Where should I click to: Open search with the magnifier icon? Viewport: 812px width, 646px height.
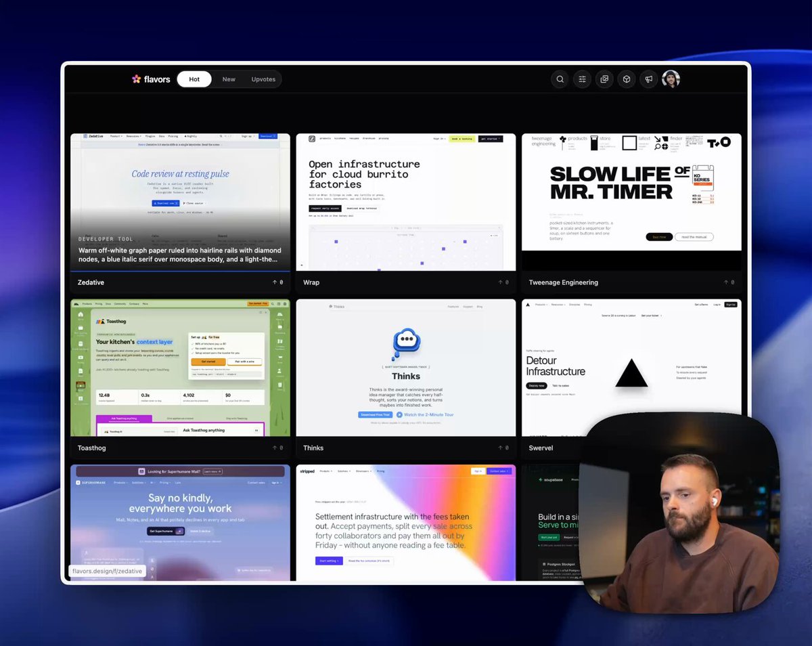[x=560, y=79]
